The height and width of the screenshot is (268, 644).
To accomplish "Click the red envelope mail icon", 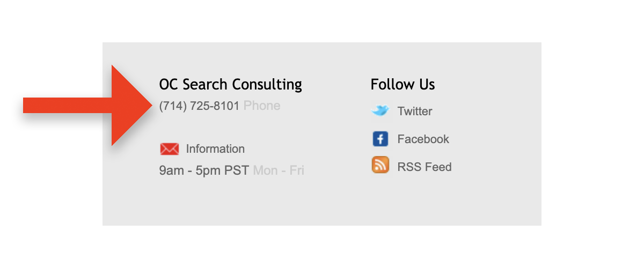I will [x=169, y=149].
